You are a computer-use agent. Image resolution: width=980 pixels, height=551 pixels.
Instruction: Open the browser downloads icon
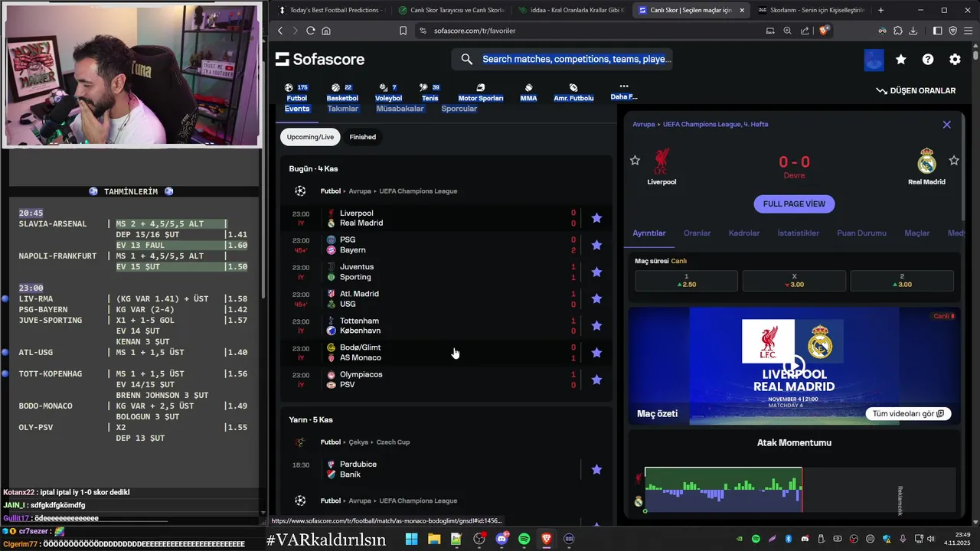[914, 31]
